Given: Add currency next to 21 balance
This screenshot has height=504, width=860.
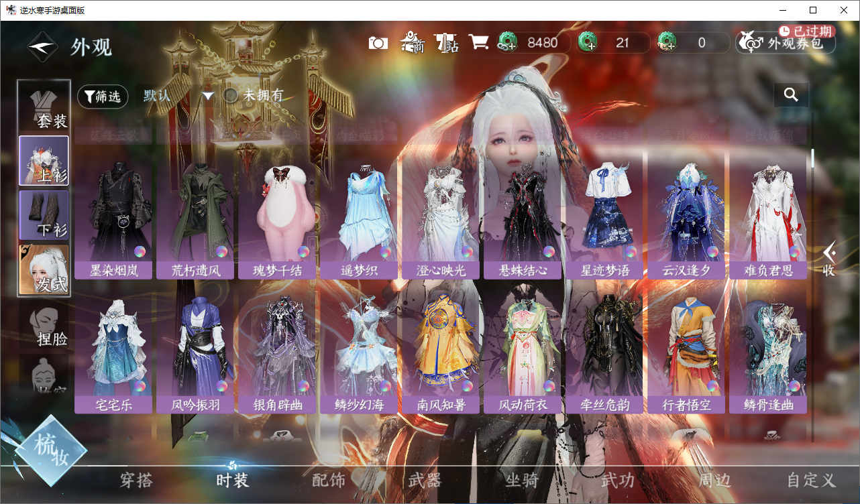Looking at the screenshot, I should tap(588, 43).
